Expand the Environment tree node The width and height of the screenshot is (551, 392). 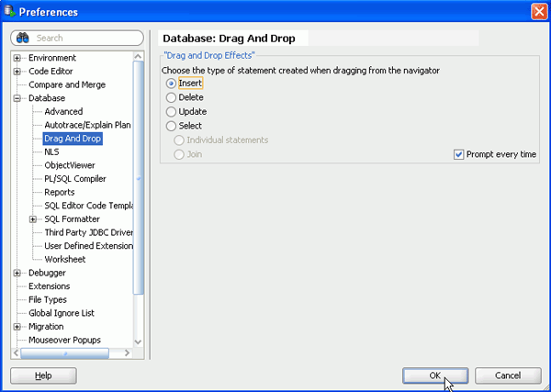pos(17,58)
